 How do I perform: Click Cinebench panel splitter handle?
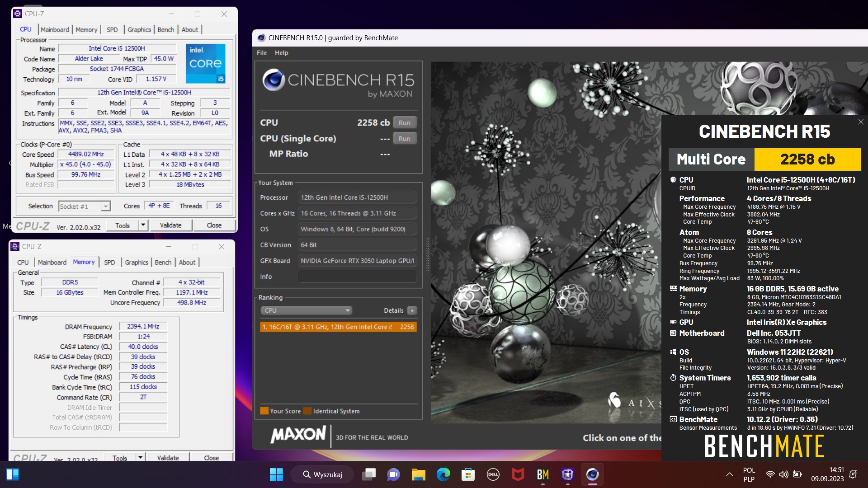(427, 254)
